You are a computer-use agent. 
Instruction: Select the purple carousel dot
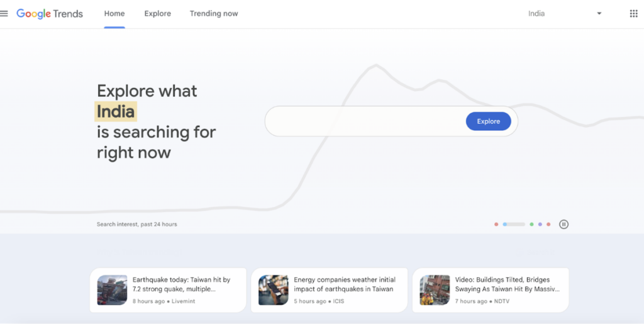tap(540, 224)
